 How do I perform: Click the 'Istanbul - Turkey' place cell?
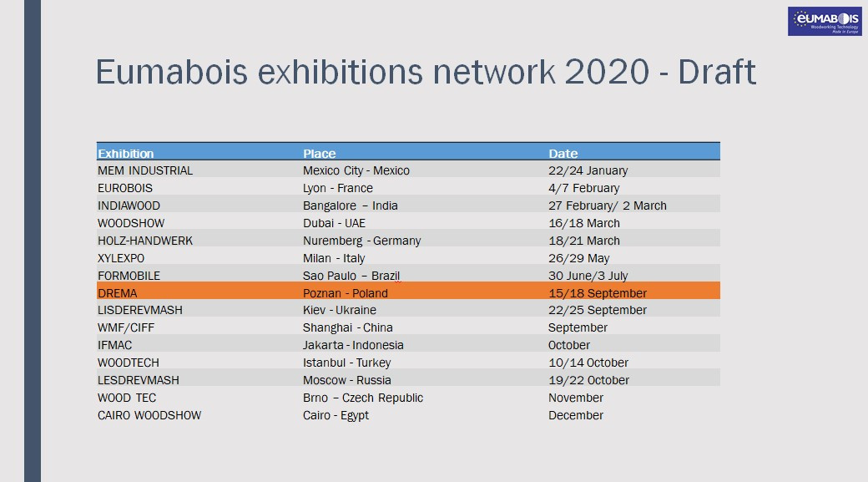(346, 363)
